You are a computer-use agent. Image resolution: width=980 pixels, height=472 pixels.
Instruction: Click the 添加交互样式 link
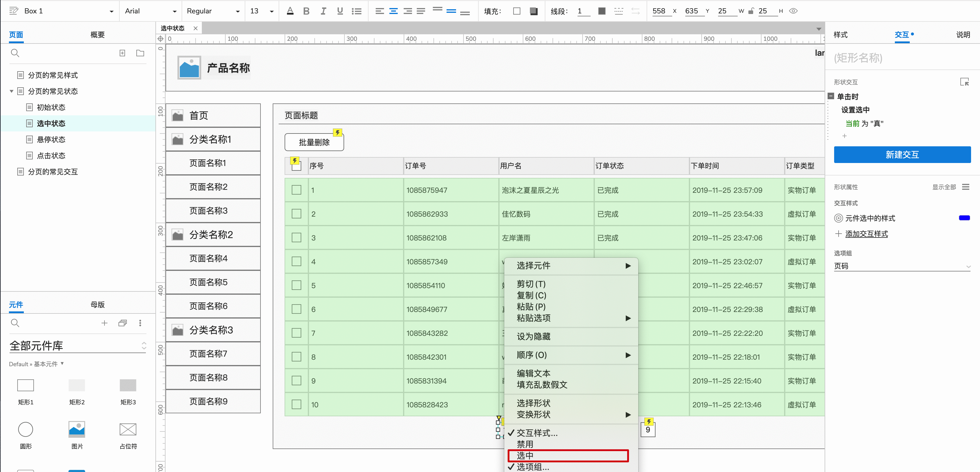coord(866,234)
